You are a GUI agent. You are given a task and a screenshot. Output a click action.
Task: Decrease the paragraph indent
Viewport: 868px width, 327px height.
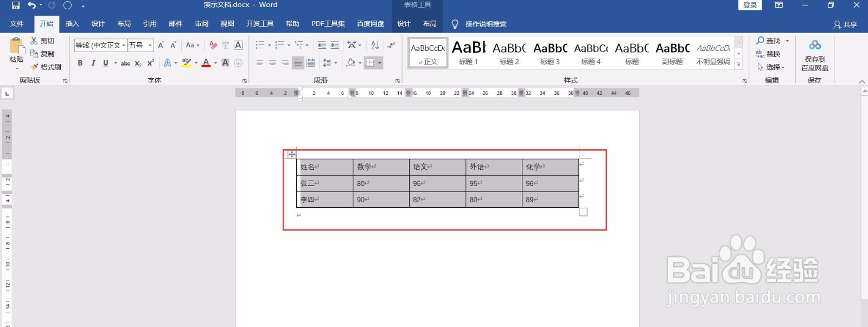[x=322, y=45]
